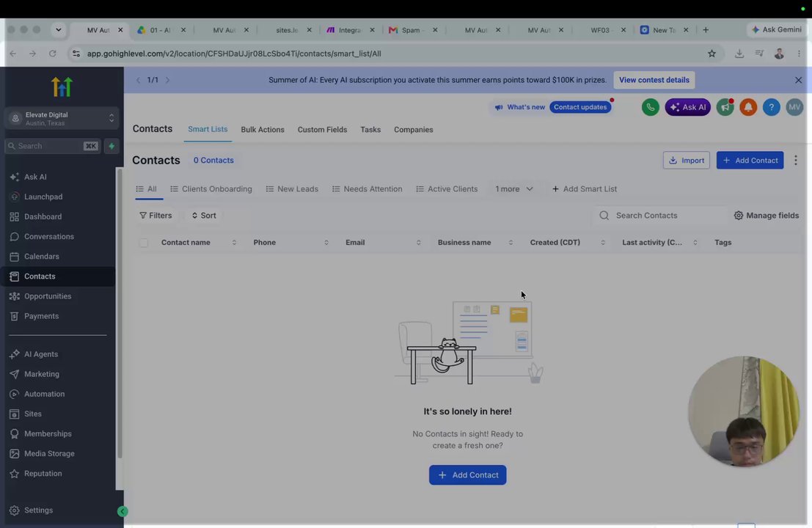Expand the 1 more smart lists dropdown
The image size is (812, 528).
[513, 189]
